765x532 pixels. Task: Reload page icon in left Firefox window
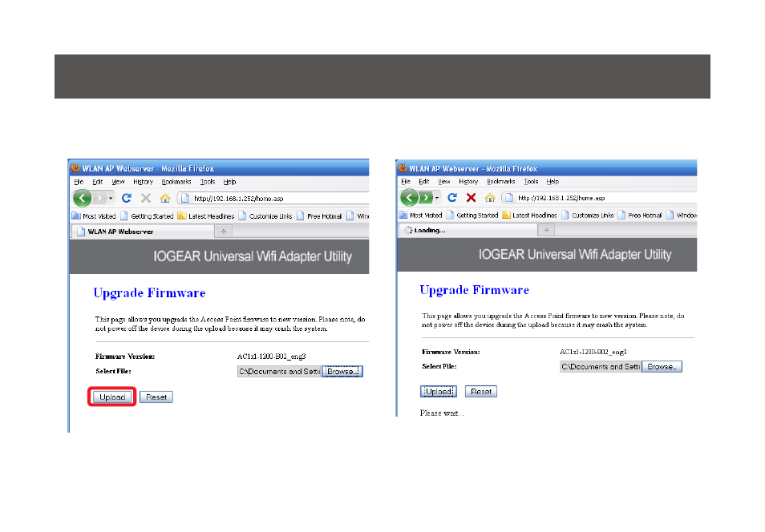coord(127,198)
